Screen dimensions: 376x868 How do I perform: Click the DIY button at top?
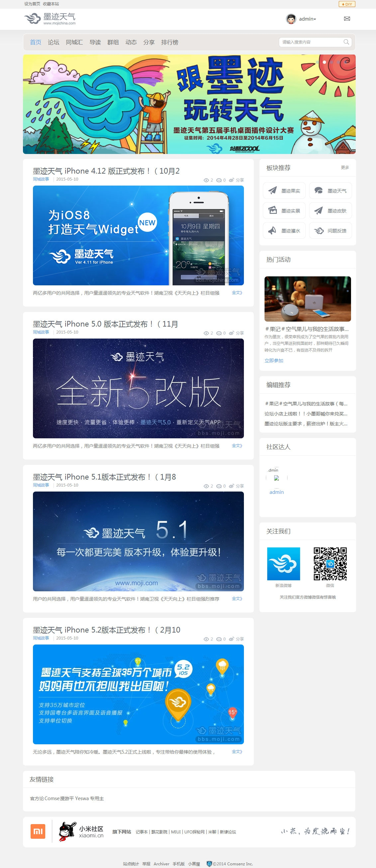tap(347, 4)
